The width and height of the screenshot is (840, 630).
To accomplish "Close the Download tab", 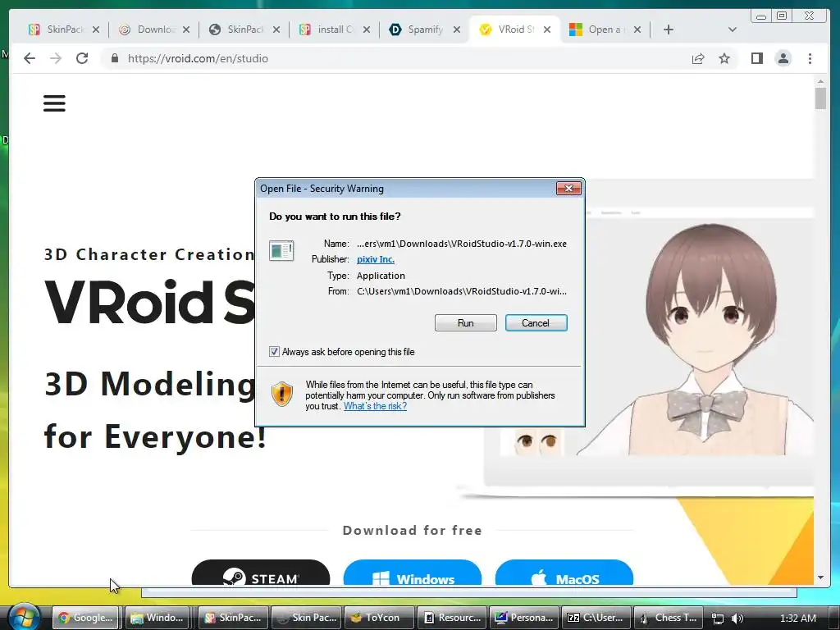I will [186, 30].
